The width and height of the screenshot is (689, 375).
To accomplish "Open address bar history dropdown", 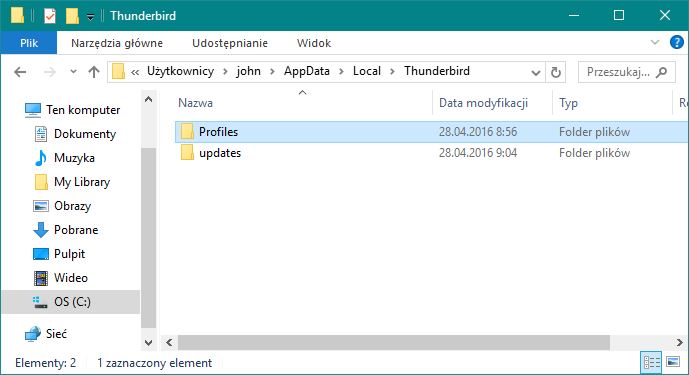I will [x=536, y=72].
